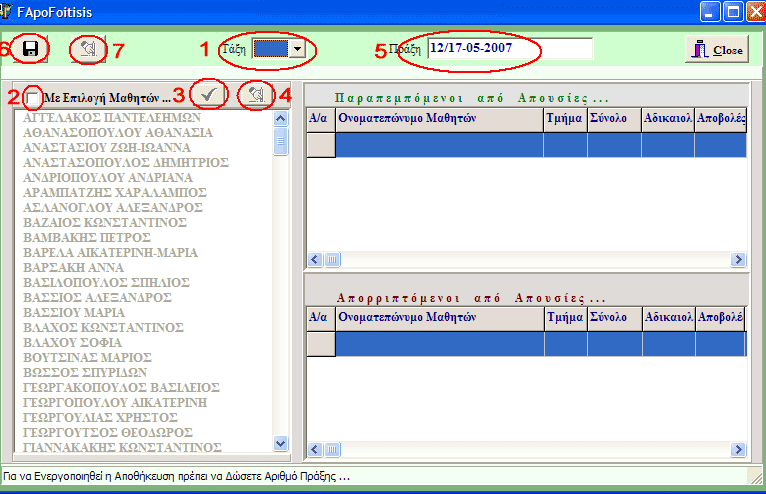Click the clear icon right of the checkmark
766x494 pixels.
[x=255, y=95]
